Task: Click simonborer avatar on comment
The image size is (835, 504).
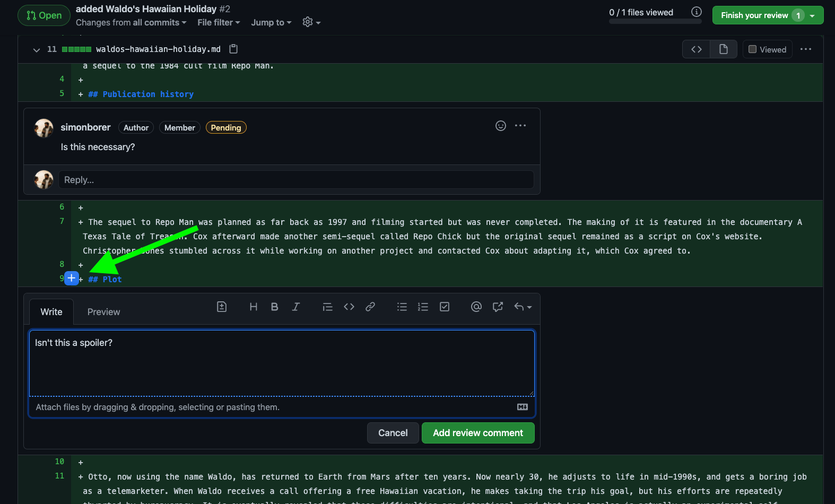Action: point(44,128)
